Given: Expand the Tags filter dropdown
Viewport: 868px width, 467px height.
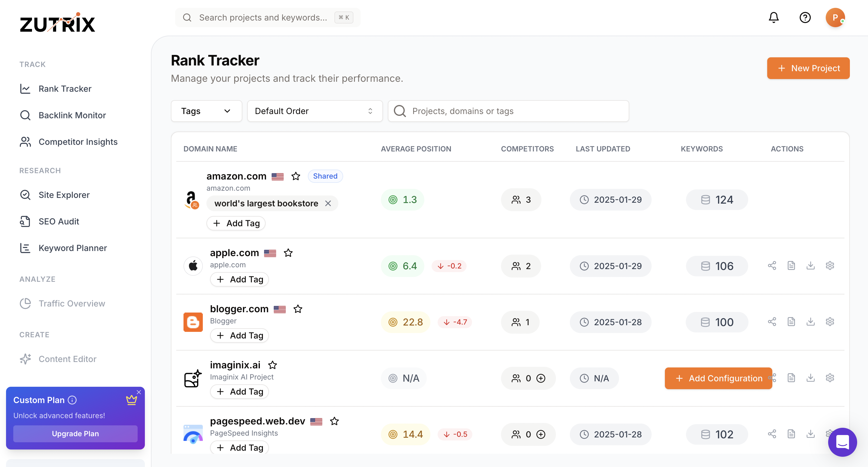Looking at the screenshot, I should (x=206, y=111).
